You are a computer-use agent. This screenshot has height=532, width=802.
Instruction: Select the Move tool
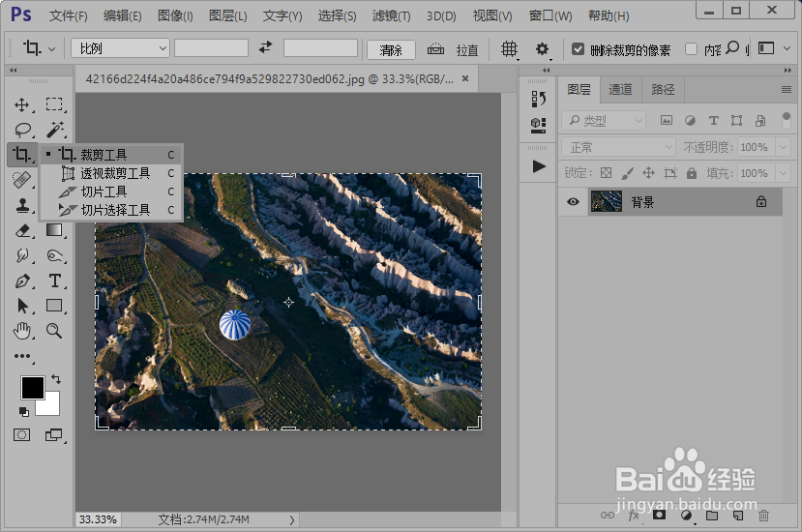tap(21, 104)
